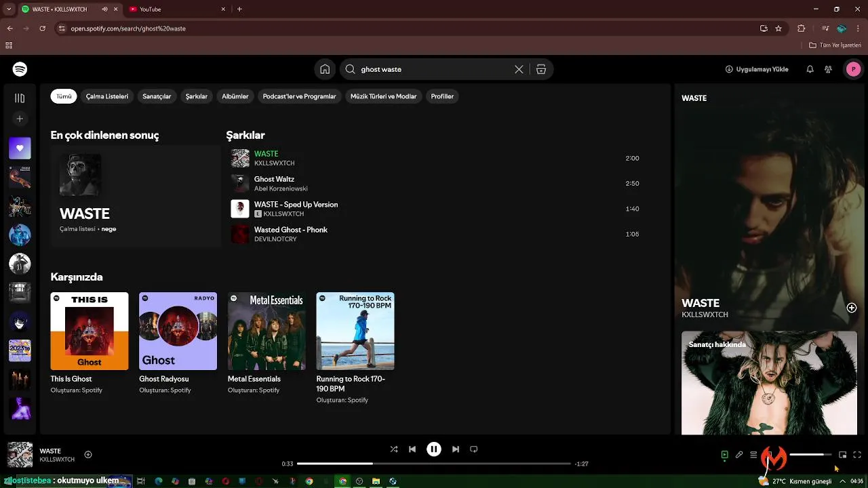Open the play queue
Viewport: 868px width, 488px height.
coord(753,455)
